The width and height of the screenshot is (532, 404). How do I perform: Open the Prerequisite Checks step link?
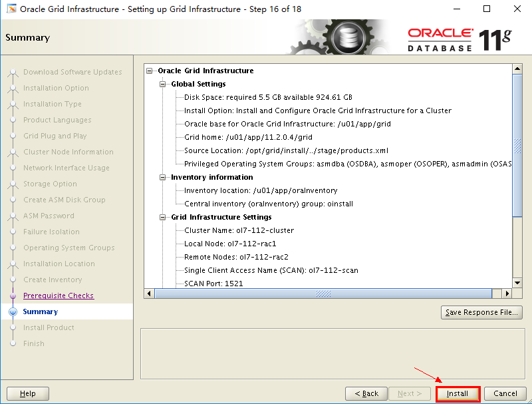click(x=59, y=296)
